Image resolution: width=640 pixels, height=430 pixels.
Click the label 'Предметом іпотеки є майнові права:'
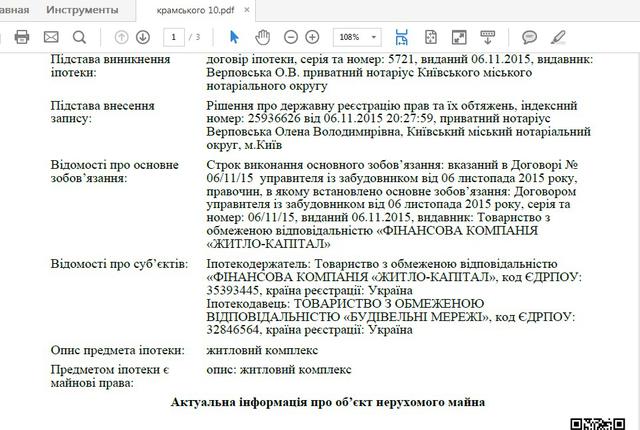tap(110, 376)
